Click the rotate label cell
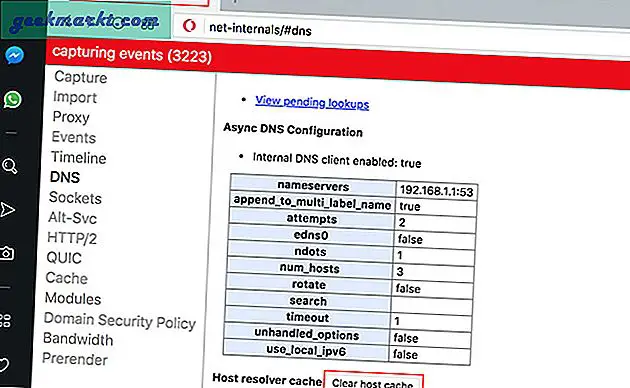The width and height of the screenshot is (630, 388). click(309, 285)
